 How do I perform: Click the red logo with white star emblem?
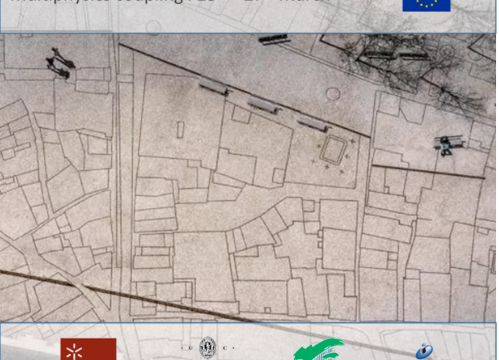[x=88, y=349]
